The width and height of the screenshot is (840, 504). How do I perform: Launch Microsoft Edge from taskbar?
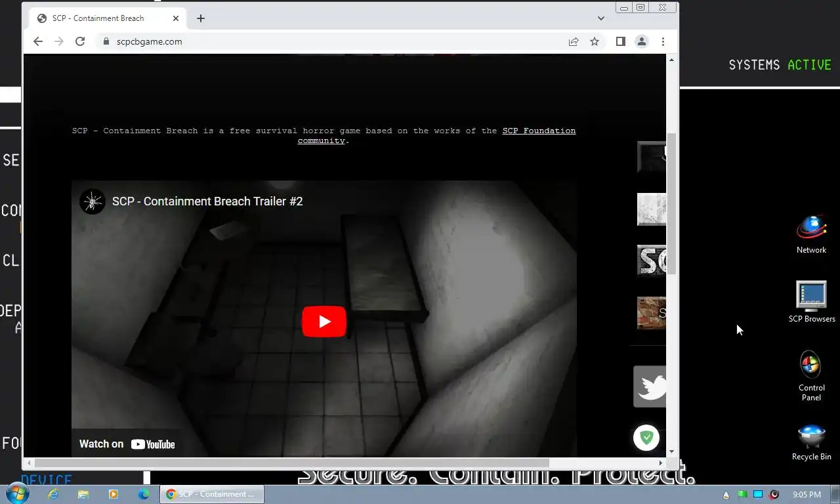tap(144, 494)
